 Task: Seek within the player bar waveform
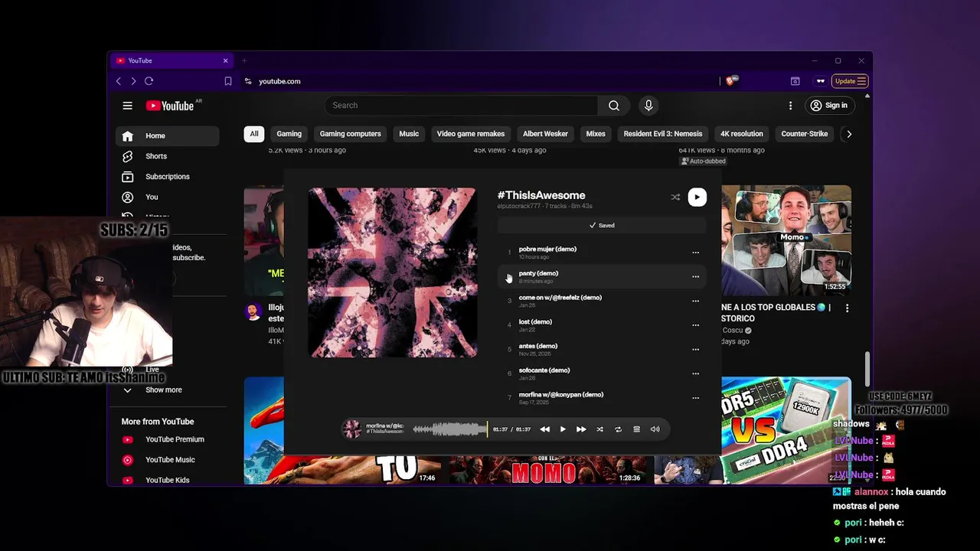[x=449, y=429]
